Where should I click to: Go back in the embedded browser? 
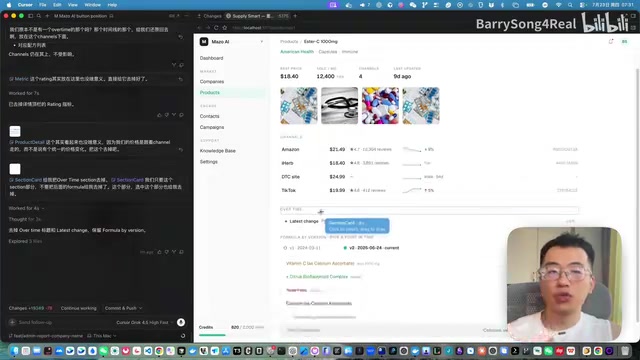pos(199,28)
